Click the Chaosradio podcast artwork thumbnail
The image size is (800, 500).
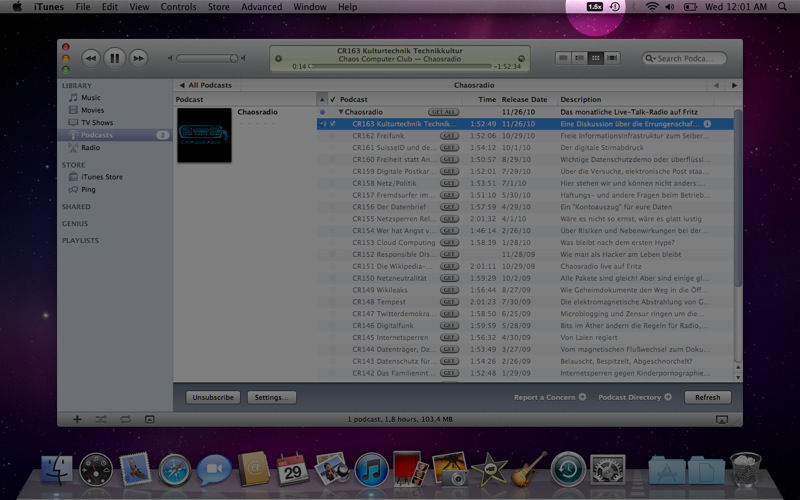tap(204, 135)
